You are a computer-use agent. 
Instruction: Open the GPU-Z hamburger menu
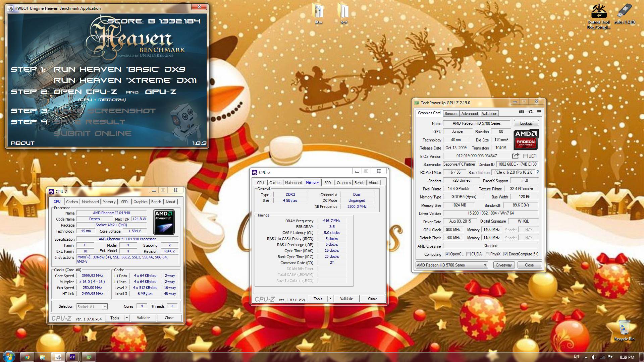(x=539, y=112)
